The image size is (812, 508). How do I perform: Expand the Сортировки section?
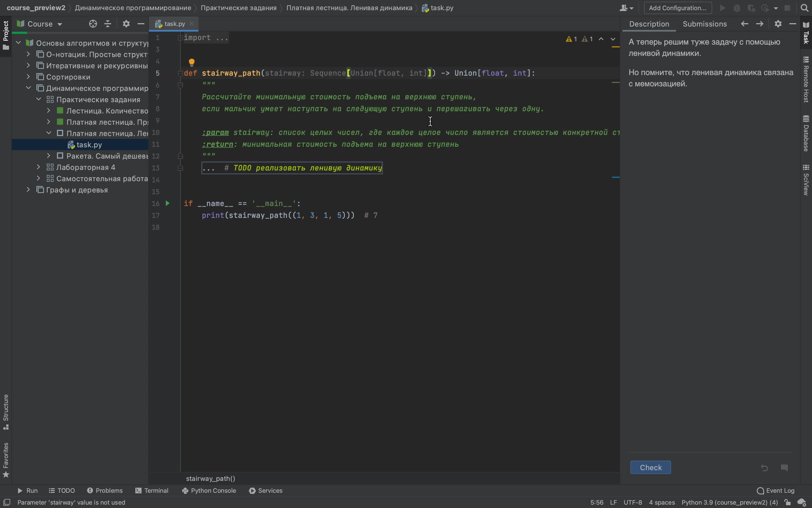pyautogui.click(x=28, y=76)
